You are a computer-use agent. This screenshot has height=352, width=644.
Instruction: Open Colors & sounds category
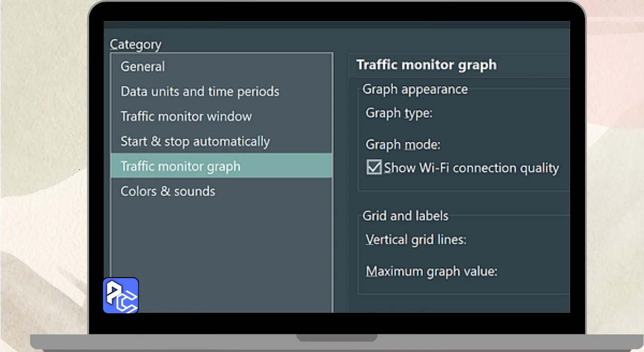(221, 191)
